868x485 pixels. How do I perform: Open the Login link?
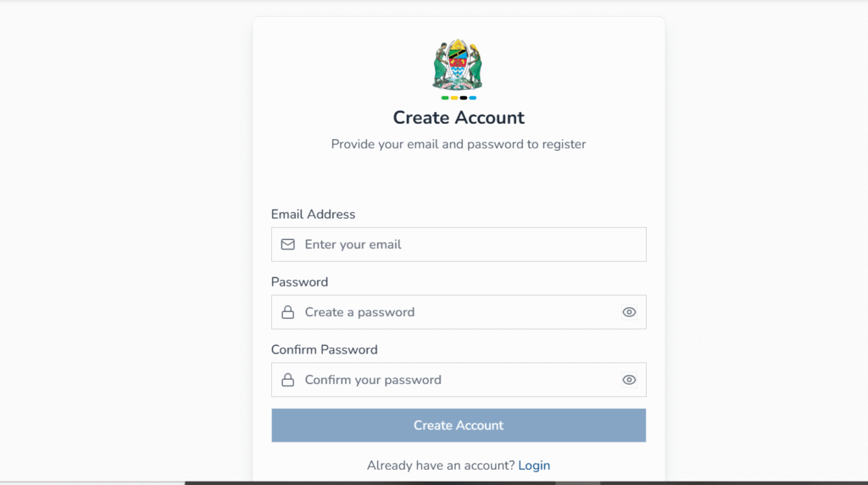tap(534, 465)
